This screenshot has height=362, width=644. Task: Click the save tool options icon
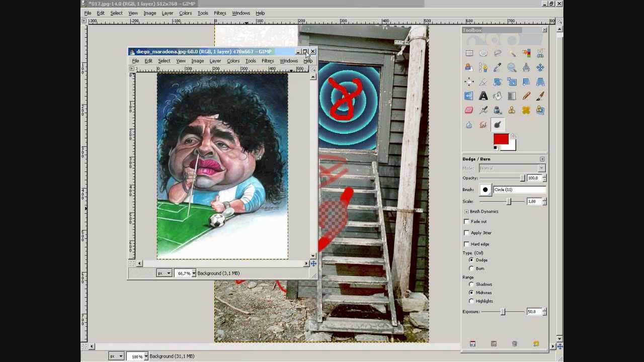[x=472, y=344]
